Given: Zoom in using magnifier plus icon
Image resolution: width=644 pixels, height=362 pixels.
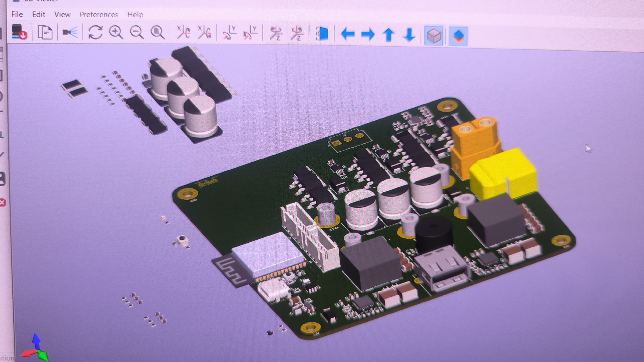Looking at the screenshot, I should pos(116,32).
